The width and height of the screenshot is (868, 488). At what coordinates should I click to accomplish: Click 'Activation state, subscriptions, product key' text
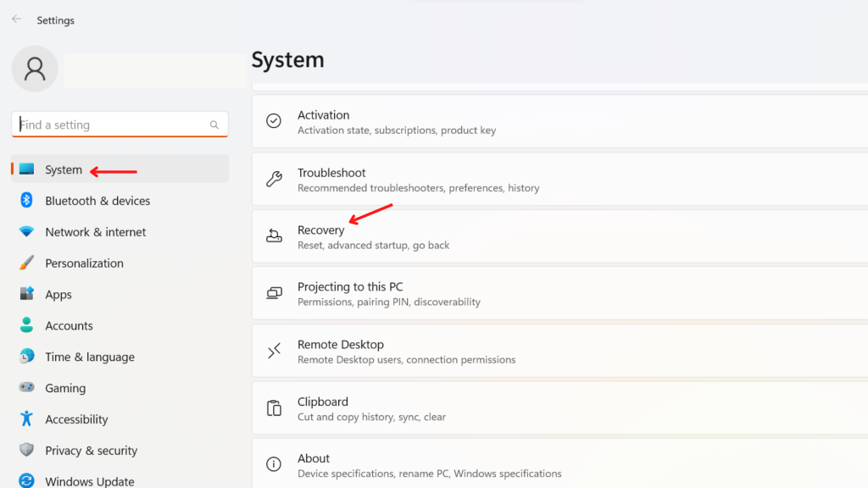pyautogui.click(x=397, y=130)
